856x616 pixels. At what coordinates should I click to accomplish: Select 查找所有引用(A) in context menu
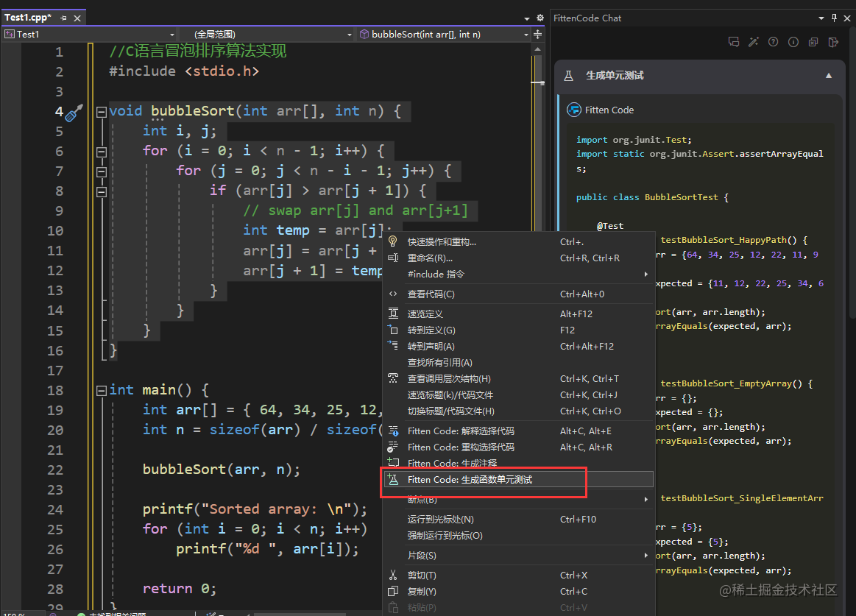519,363
